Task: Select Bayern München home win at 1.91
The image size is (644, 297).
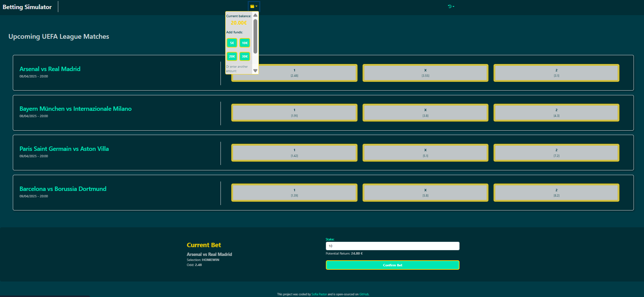Action: pos(294,113)
